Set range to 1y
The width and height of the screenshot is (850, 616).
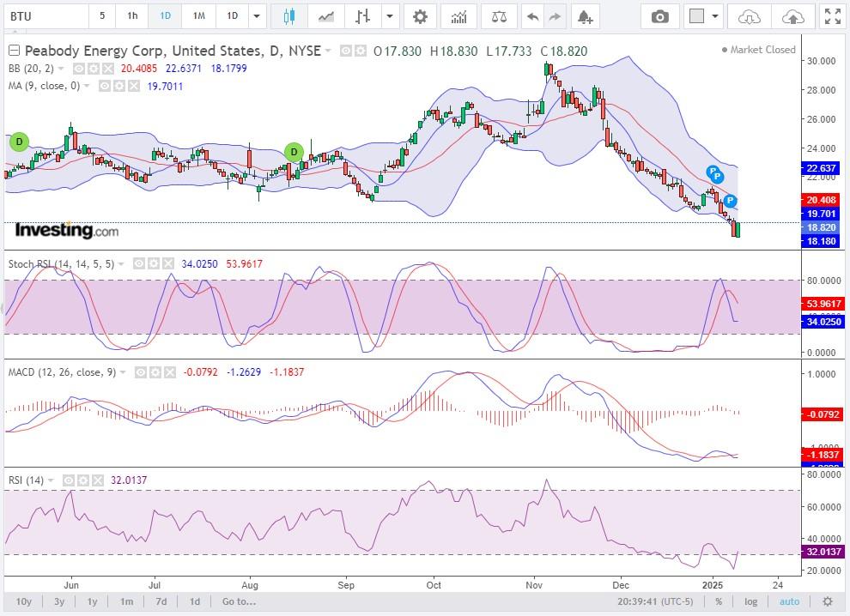[93, 601]
